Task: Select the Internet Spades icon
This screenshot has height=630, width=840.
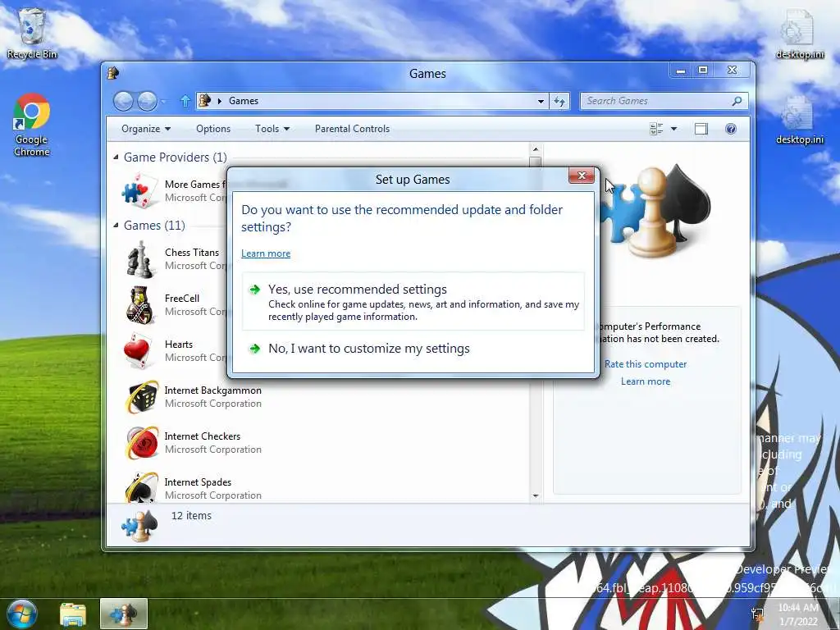Action: 142,487
